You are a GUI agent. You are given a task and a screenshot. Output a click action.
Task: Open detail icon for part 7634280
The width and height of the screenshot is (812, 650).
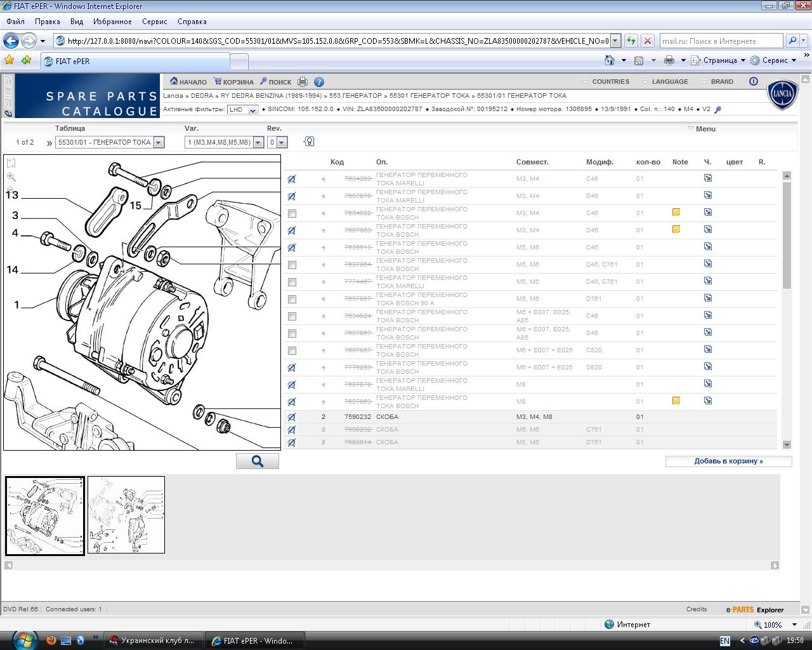point(708,178)
